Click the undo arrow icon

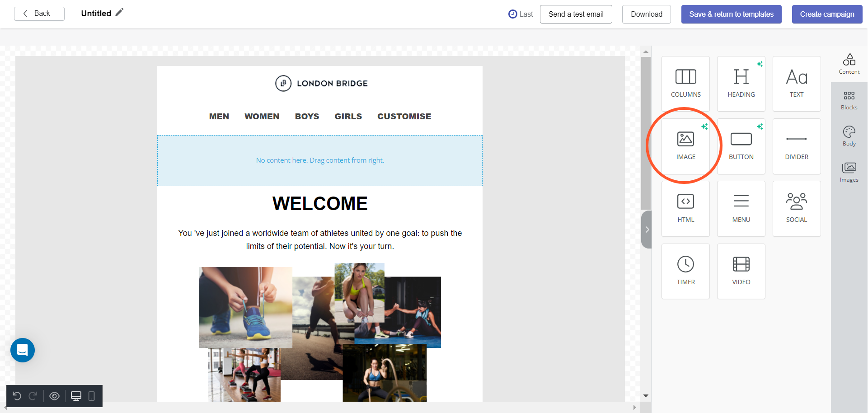(17, 396)
